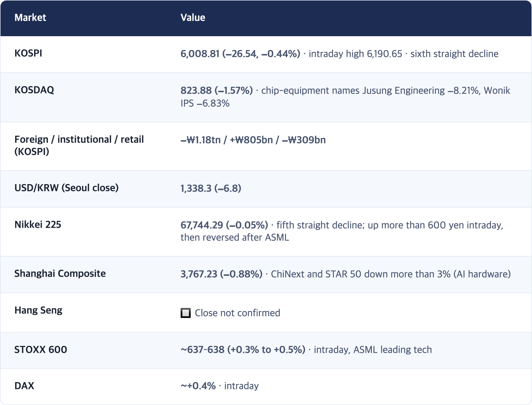Click the 'sixth straight decline' text
The image size is (532, 405).
[454, 54]
